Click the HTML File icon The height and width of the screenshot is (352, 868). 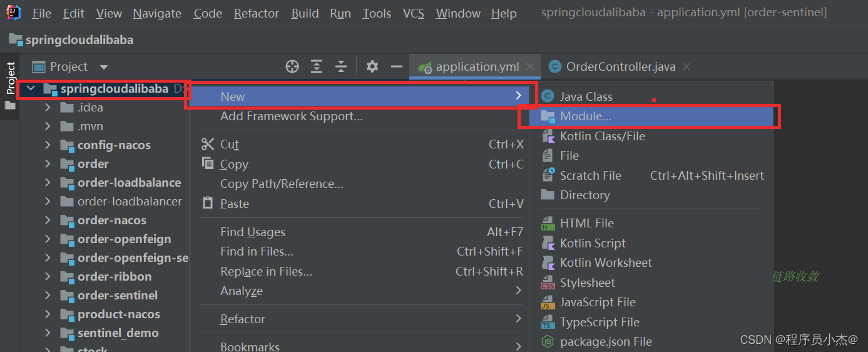pos(548,223)
